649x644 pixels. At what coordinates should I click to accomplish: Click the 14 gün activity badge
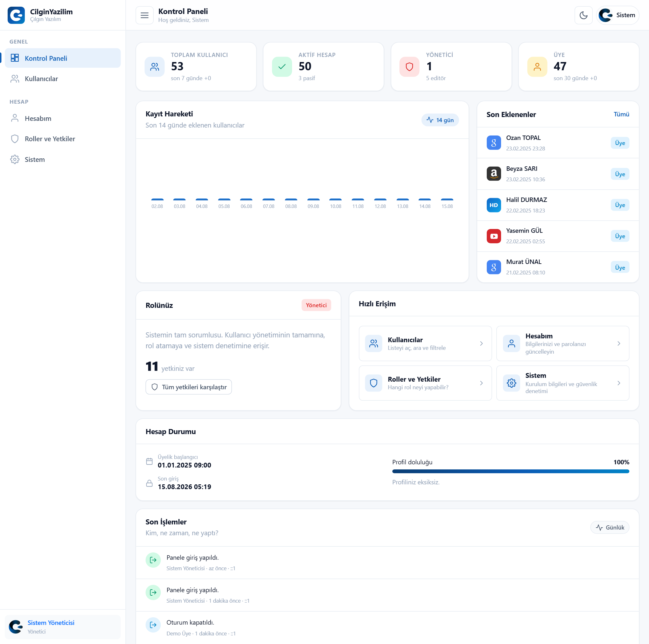coord(440,120)
